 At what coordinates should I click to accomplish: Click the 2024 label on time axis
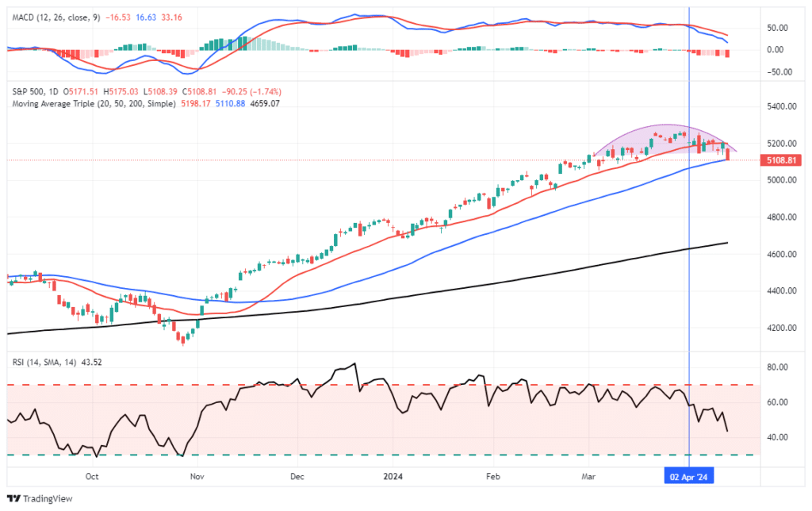click(x=393, y=476)
